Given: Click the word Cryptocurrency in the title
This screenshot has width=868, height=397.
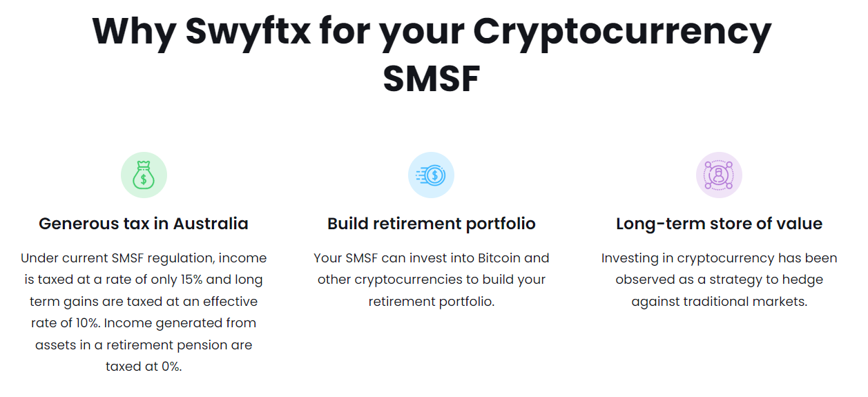Looking at the screenshot, I should pyautogui.click(x=621, y=31).
